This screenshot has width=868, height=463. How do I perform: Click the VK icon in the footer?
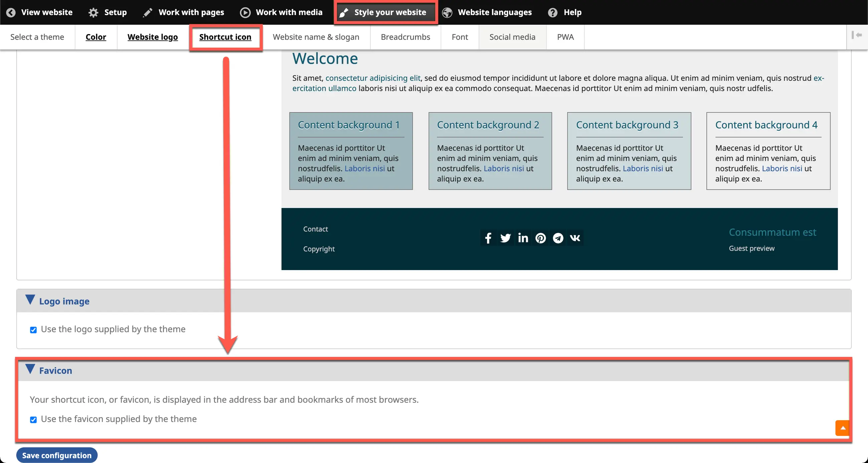click(x=575, y=238)
